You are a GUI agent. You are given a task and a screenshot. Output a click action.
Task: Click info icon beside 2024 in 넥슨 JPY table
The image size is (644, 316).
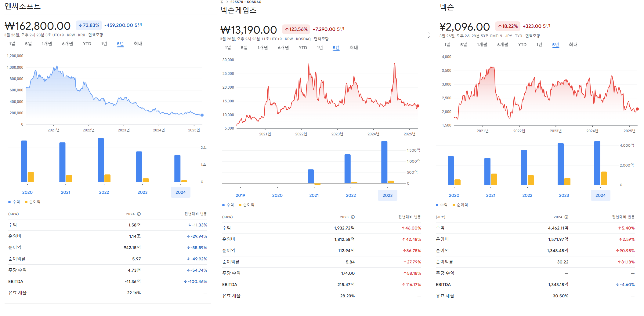click(566, 217)
